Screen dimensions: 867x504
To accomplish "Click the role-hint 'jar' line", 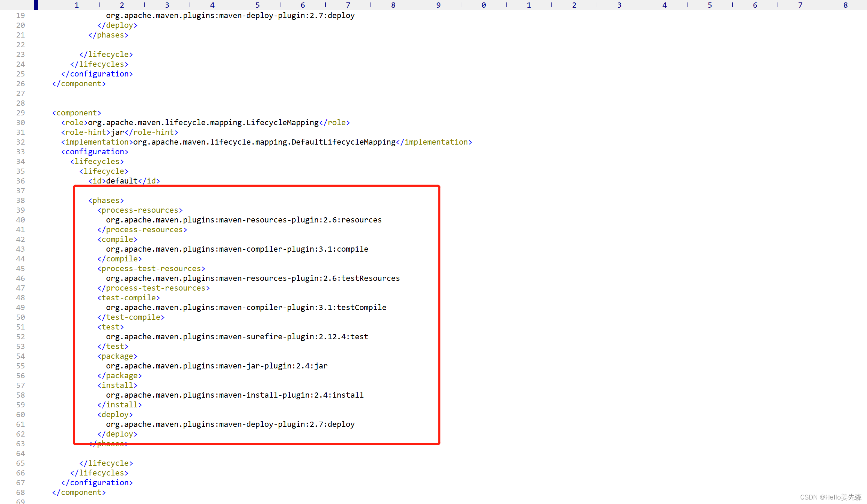I will tap(120, 132).
